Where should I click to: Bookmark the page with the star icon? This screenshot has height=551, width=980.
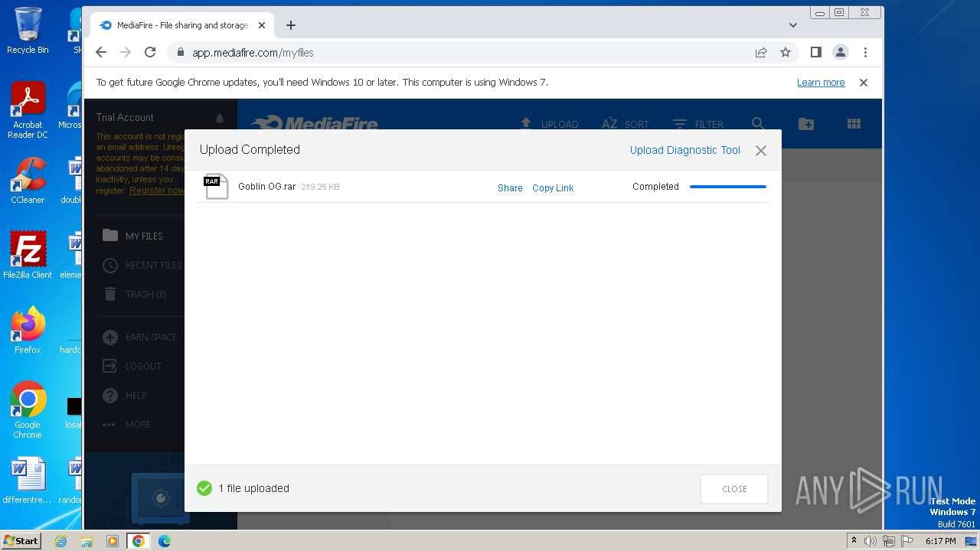786,52
